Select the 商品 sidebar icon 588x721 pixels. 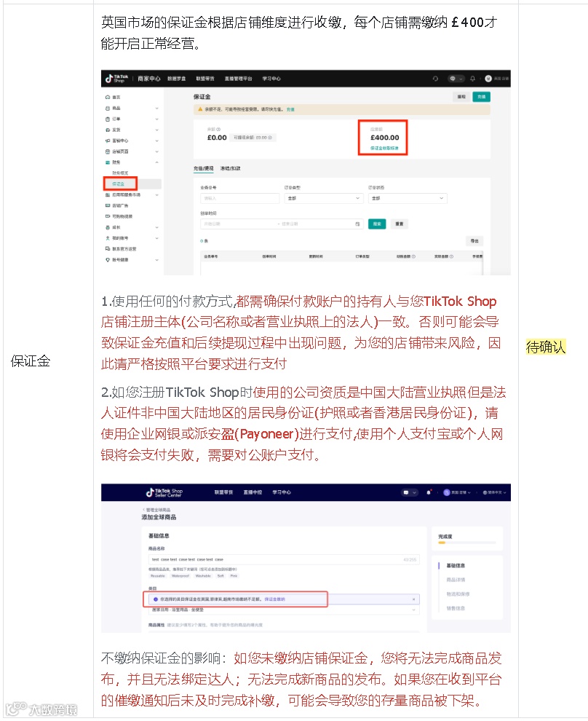click(108, 108)
